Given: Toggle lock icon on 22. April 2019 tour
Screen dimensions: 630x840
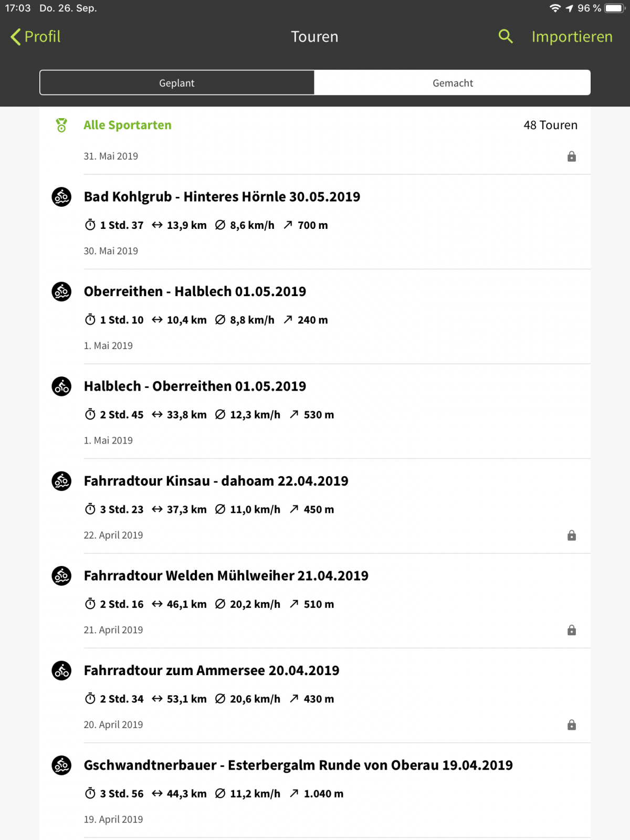Looking at the screenshot, I should pos(572,535).
